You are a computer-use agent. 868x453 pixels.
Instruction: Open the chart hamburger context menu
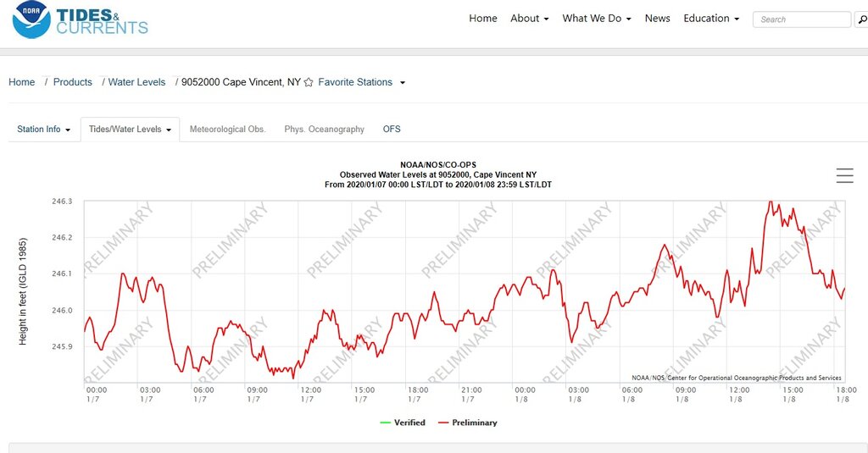pyautogui.click(x=844, y=175)
